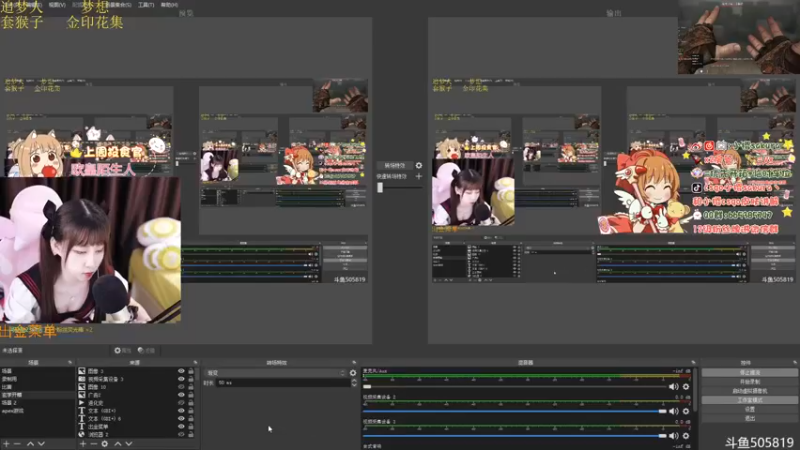Show the 浏览器 2 source
This screenshot has height=450, width=800.
click(x=181, y=434)
